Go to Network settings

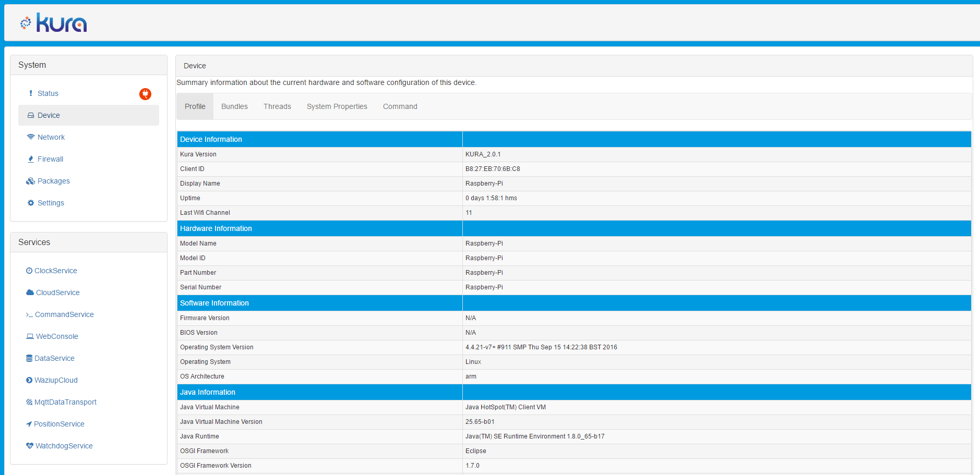(x=51, y=137)
